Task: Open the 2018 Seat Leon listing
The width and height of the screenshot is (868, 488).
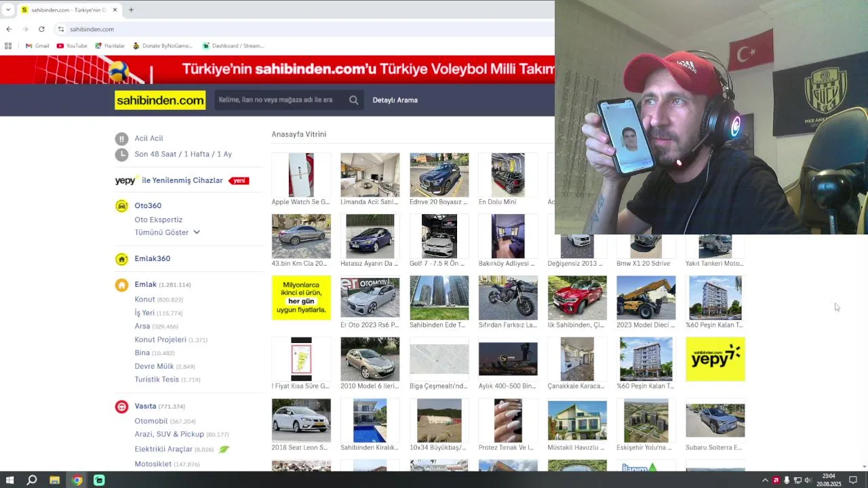Action: 301,426
